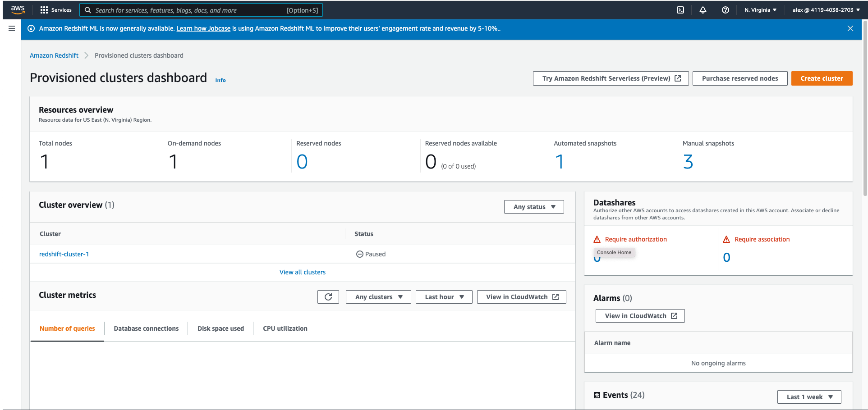Open the Manual snapshots count 3
The width and height of the screenshot is (868, 410).
pos(688,162)
